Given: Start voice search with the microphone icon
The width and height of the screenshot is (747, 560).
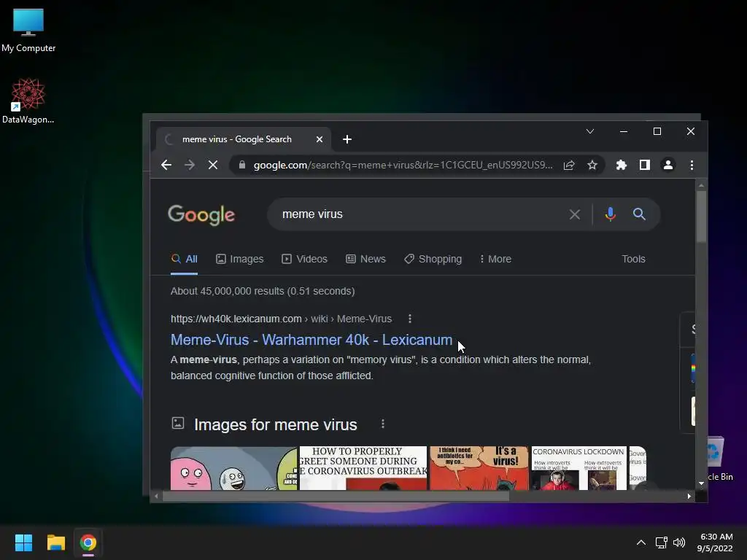Looking at the screenshot, I should click(x=611, y=214).
